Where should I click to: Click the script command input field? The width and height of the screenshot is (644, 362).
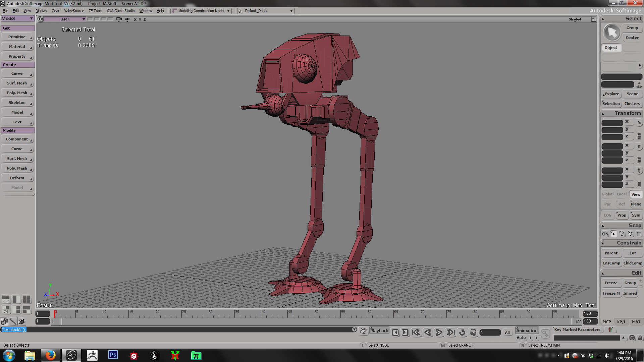tap(179, 329)
